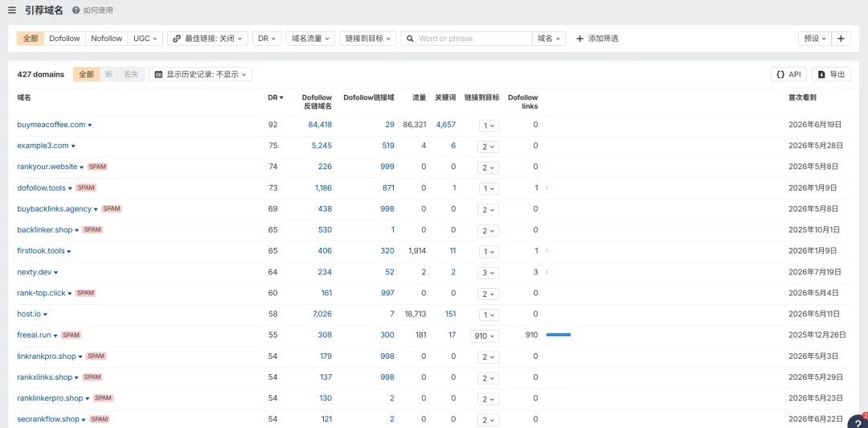Click 5,245 value in example3.com row
Viewport: 868px width, 428px height.
point(322,146)
